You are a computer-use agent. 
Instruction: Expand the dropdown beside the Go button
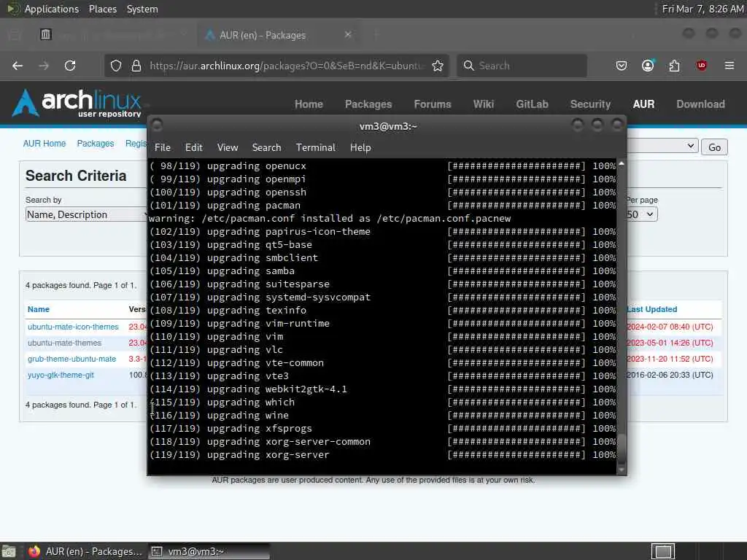pyautogui.click(x=662, y=146)
